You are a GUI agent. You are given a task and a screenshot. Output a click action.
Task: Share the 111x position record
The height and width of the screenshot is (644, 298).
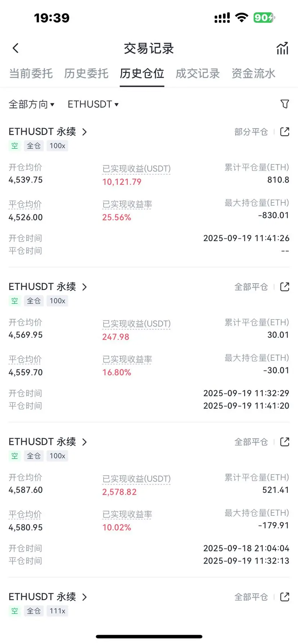tap(285, 597)
